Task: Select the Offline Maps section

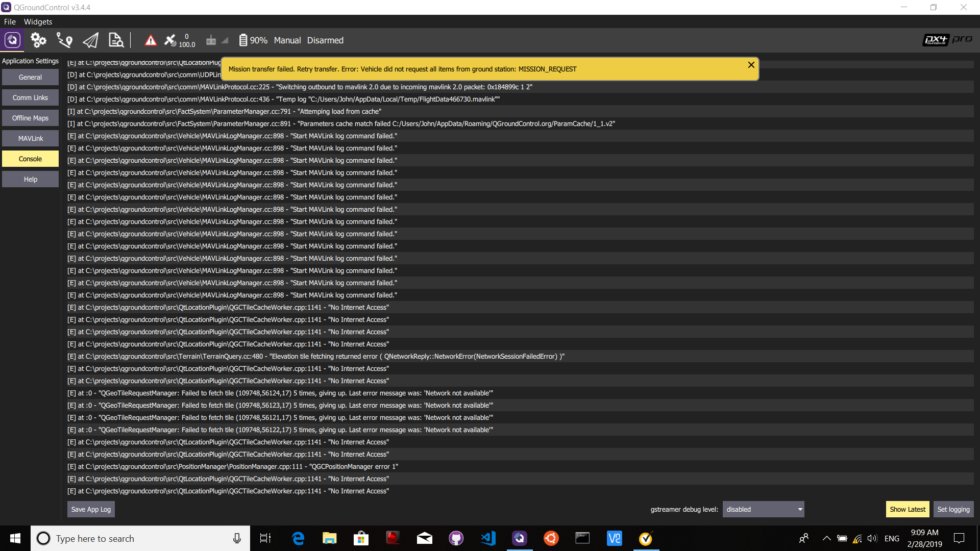Action: click(x=30, y=117)
